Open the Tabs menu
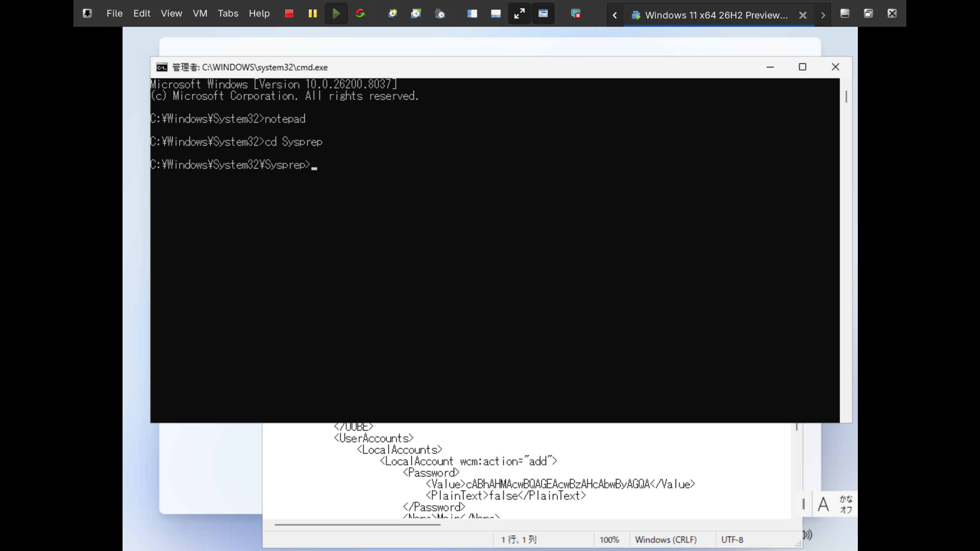 click(228, 13)
